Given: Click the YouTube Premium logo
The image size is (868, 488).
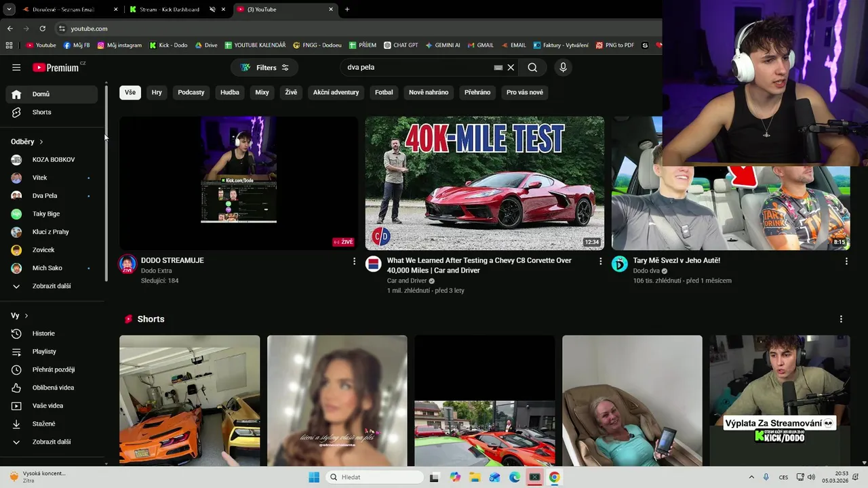Looking at the screenshot, I should 57,67.
